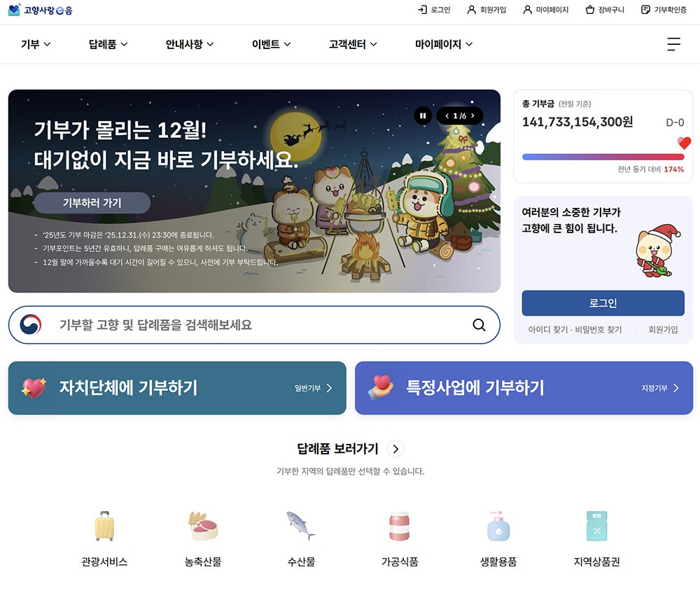Select the 생활용품 pump bottle icon
The height and width of the screenshot is (607, 700).
(x=498, y=526)
